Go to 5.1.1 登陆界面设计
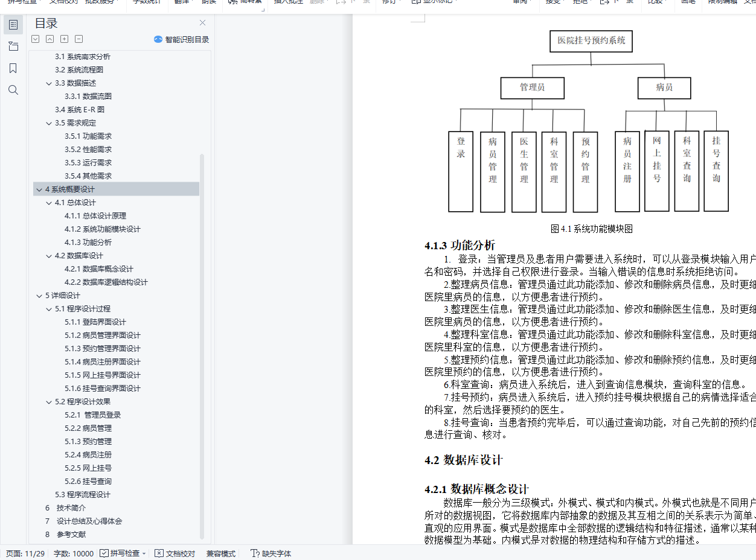 [95, 322]
